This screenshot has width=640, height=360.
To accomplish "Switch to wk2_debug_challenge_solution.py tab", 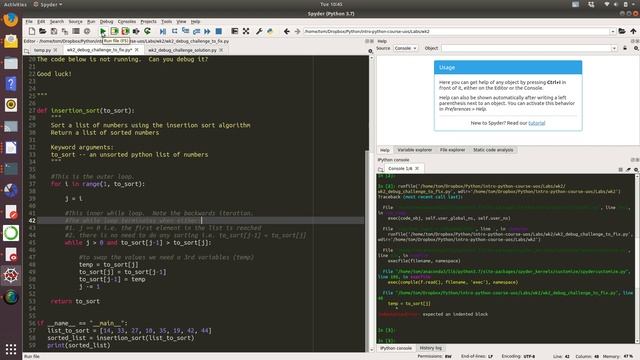I will (182, 50).
